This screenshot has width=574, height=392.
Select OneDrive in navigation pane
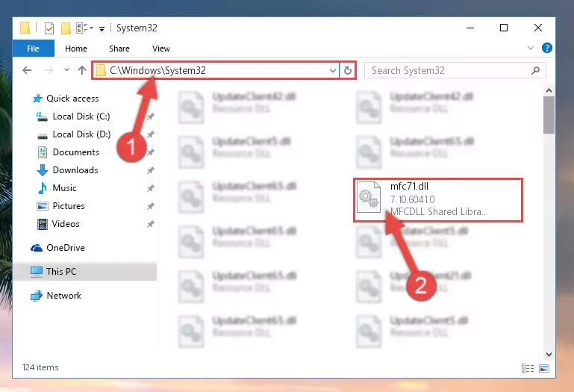pyautogui.click(x=66, y=248)
